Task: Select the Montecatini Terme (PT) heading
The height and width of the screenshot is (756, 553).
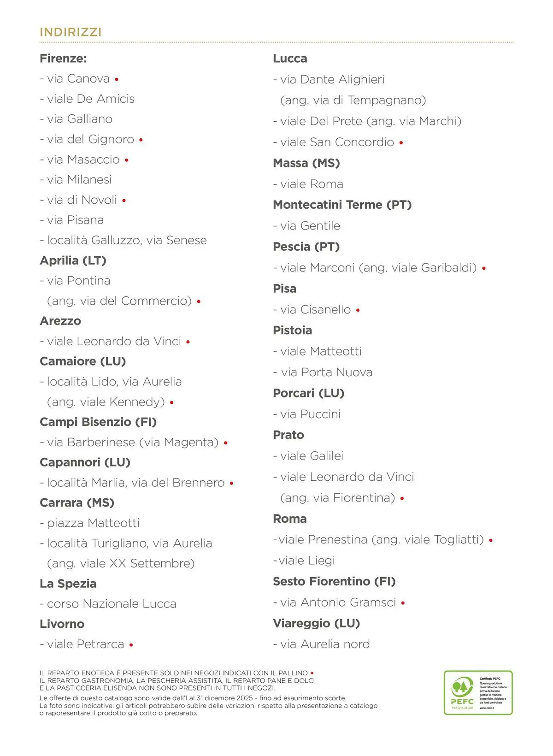Action: (342, 205)
